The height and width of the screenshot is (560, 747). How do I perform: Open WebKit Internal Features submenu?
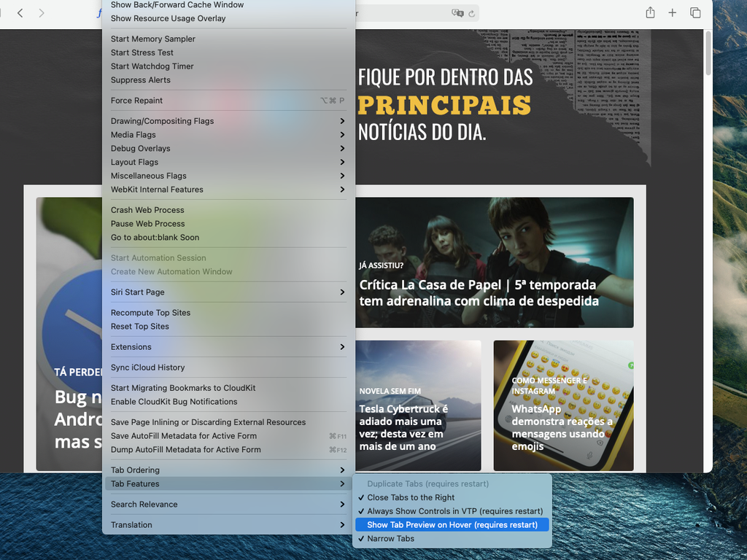228,190
